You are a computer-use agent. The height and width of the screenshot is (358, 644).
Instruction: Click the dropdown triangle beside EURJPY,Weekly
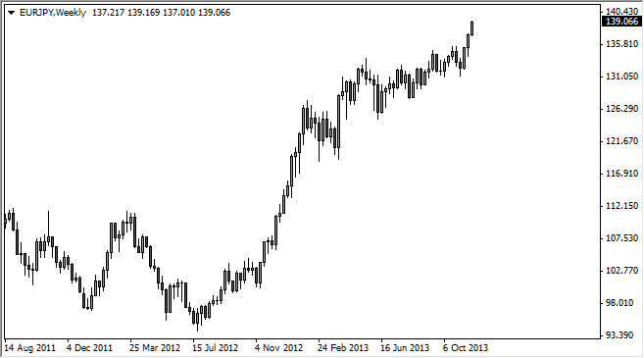(x=11, y=13)
